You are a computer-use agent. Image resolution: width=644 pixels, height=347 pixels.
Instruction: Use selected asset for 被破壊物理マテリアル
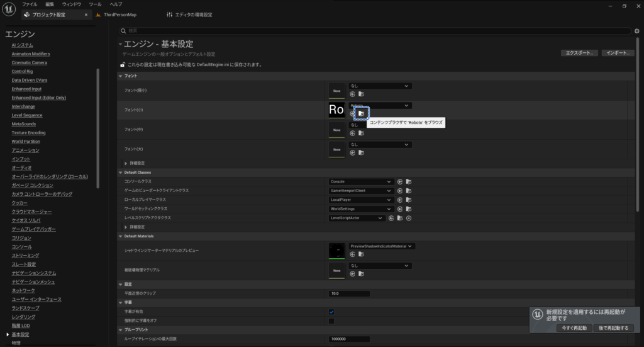point(352,274)
